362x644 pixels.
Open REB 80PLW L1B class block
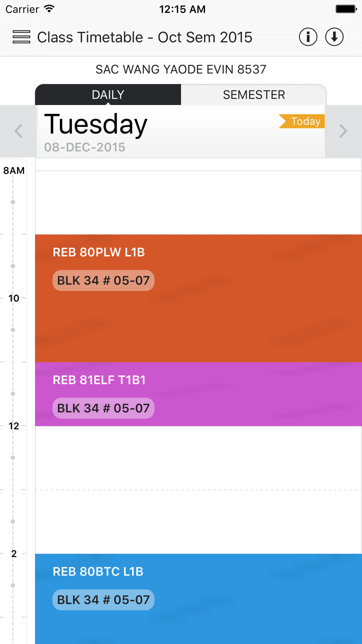coord(198,298)
